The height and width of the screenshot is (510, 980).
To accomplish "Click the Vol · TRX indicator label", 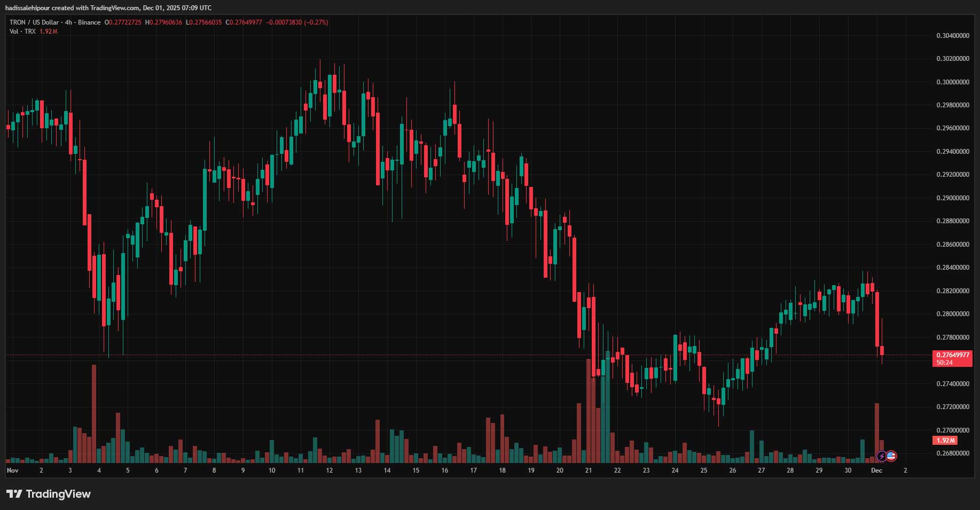I will (22, 32).
